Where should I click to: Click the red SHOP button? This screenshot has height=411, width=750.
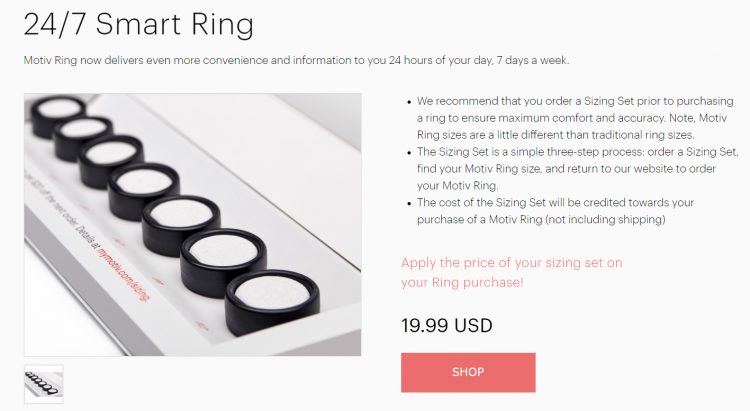coord(468,372)
